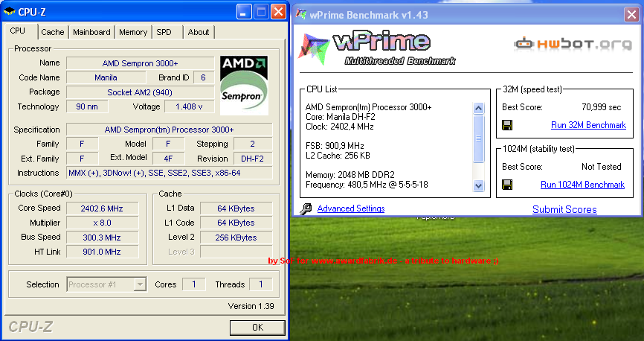Switch to the Memory tab
The image size is (644, 341).
coord(133,32)
